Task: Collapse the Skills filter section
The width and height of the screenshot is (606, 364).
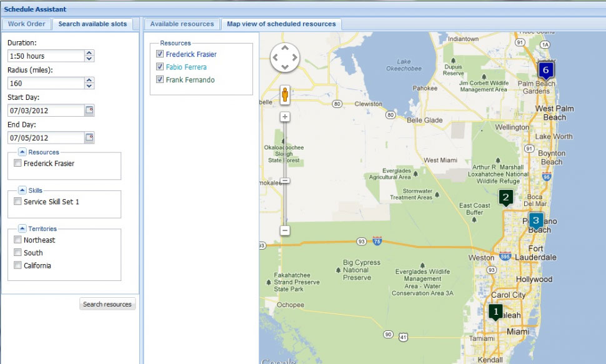Action: point(22,190)
